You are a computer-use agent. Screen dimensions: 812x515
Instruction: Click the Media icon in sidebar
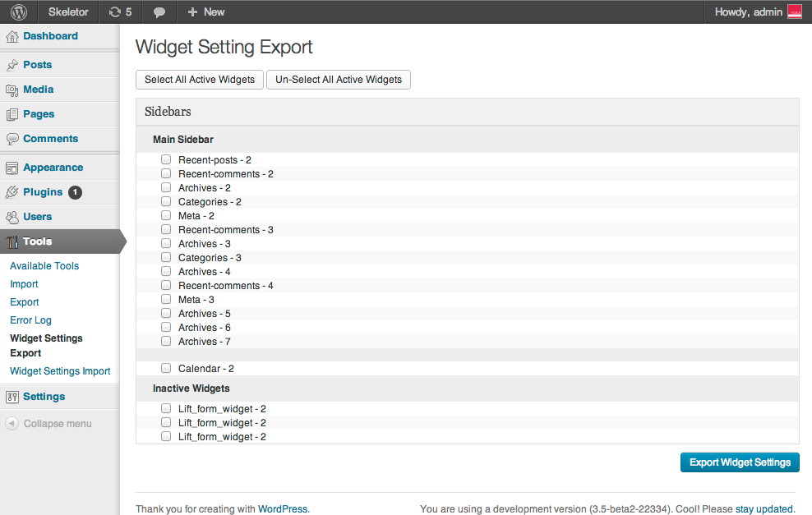tap(12, 90)
